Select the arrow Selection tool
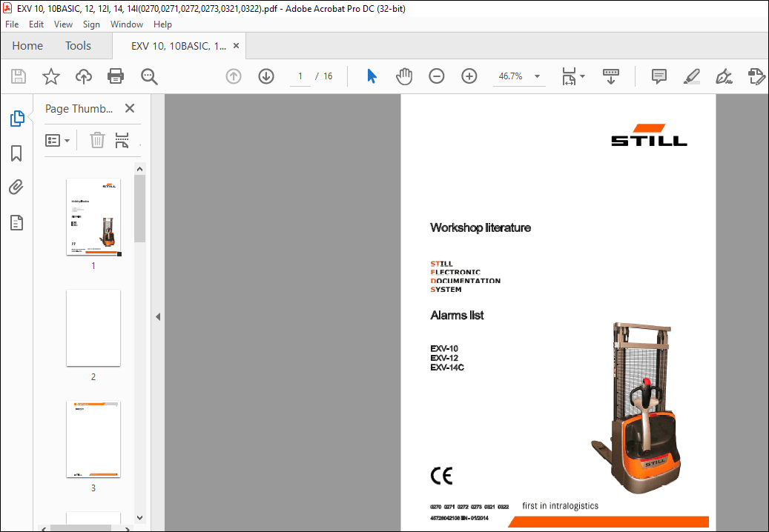This screenshot has width=769, height=532. tap(372, 76)
